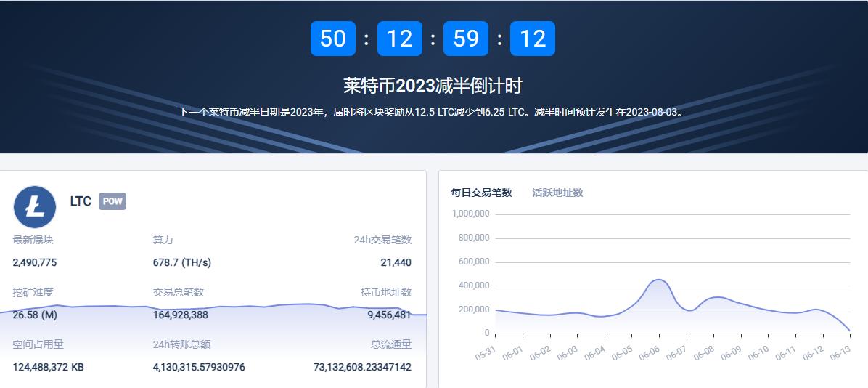
Task: Click the Litecoin logo icon
Action: pos(34,207)
